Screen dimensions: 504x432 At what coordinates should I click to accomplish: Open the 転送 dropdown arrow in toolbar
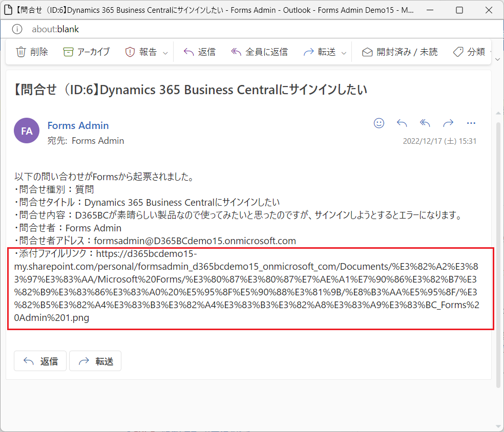coord(344,53)
